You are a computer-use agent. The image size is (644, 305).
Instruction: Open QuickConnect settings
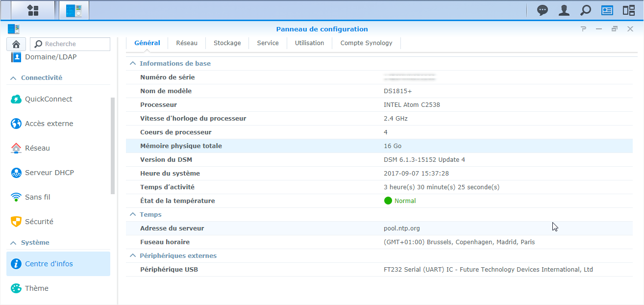coord(49,99)
